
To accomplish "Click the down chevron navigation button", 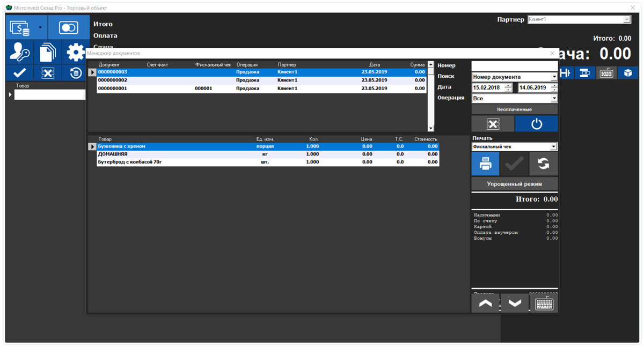I will (x=514, y=304).
